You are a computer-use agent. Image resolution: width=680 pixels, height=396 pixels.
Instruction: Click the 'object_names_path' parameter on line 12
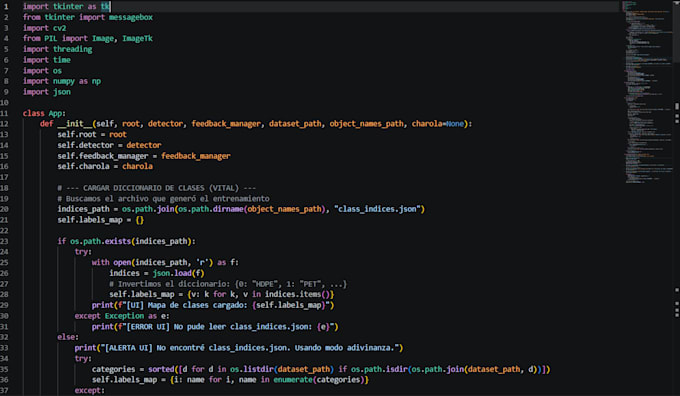(366, 124)
